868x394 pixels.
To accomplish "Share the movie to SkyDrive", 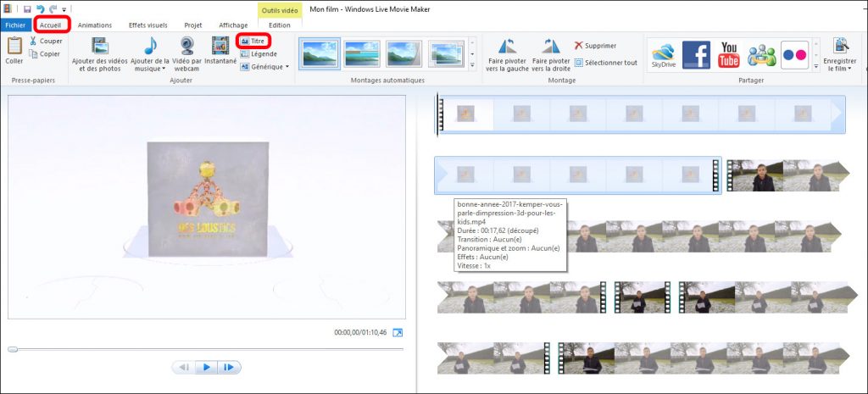I will coord(663,55).
